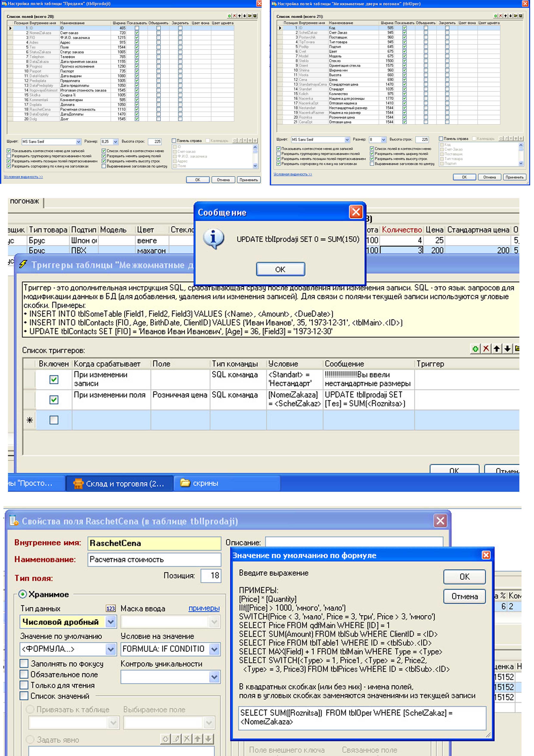
Task: Move field up arrow in tblOper window
Action: point(505,16)
